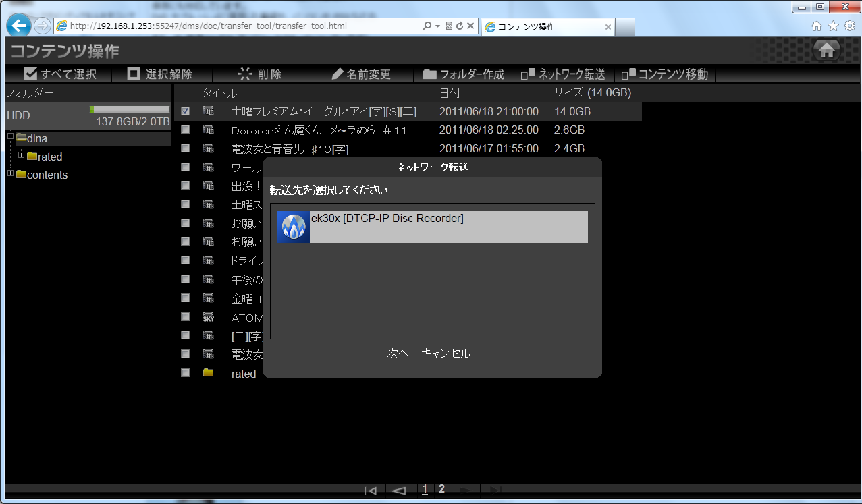The width and height of the screenshot is (862, 504).
Task: Click the browser forward arrow
Action: 42,26
